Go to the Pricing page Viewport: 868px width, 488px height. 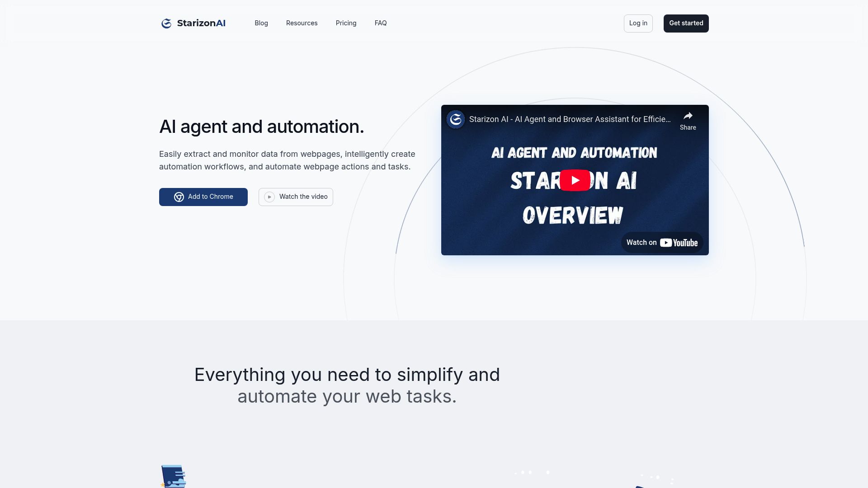(x=346, y=23)
